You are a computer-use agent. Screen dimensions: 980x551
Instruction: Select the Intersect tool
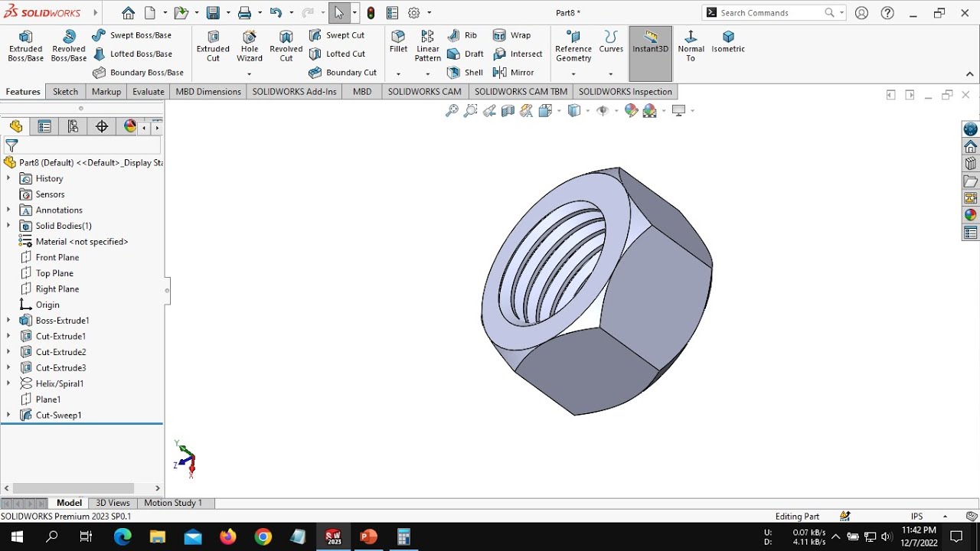518,54
